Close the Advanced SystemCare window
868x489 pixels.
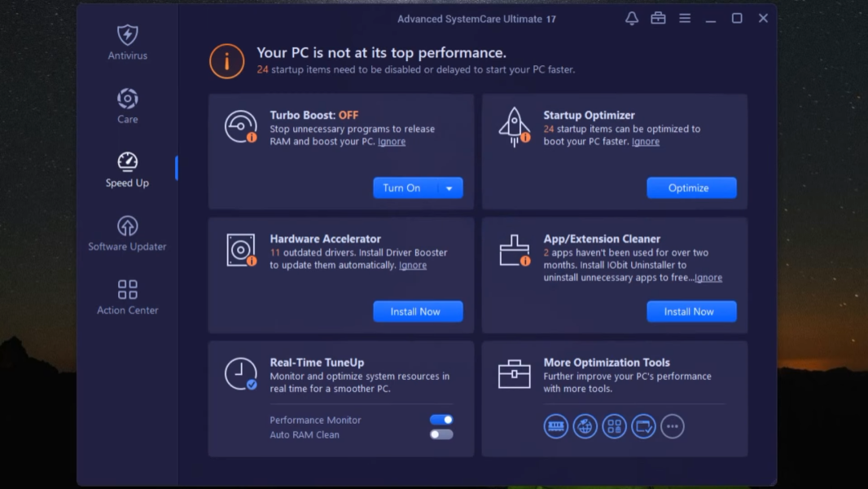(764, 18)
